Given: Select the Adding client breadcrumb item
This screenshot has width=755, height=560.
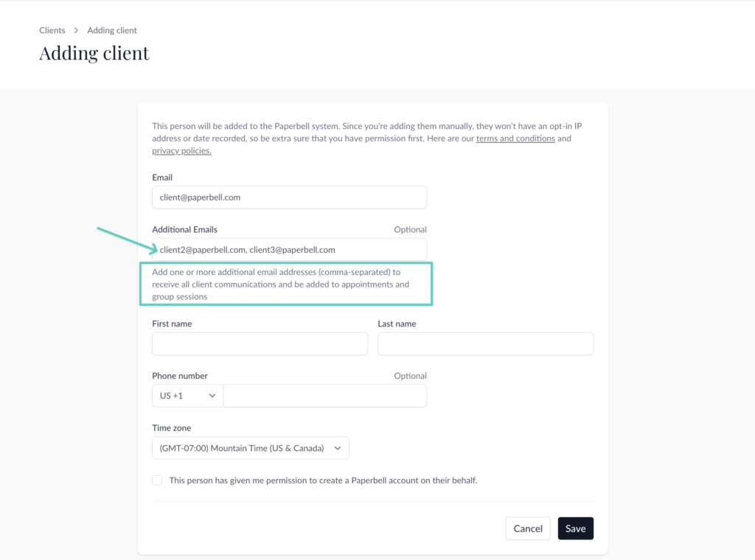Looking at the screenshot, I should point(112,30).
